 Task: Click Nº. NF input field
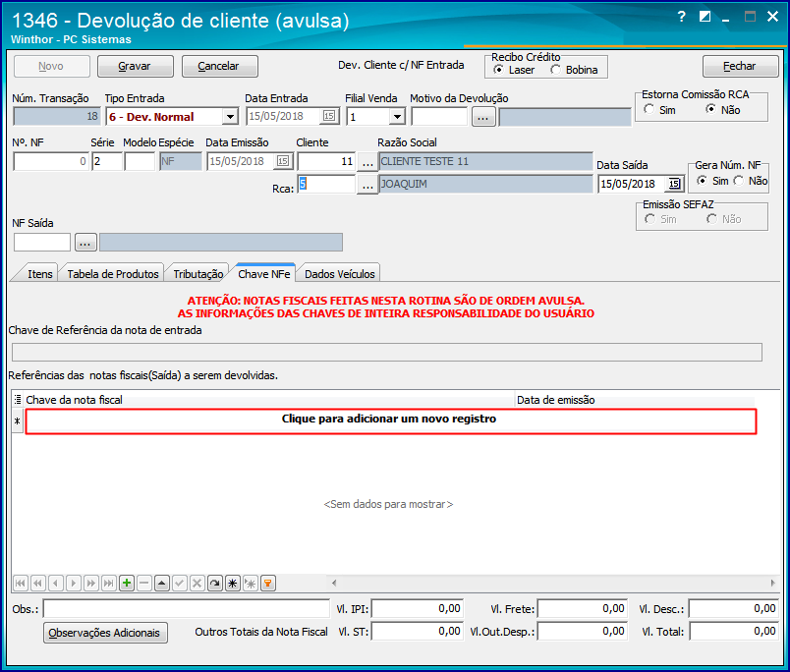pos(51,162)
